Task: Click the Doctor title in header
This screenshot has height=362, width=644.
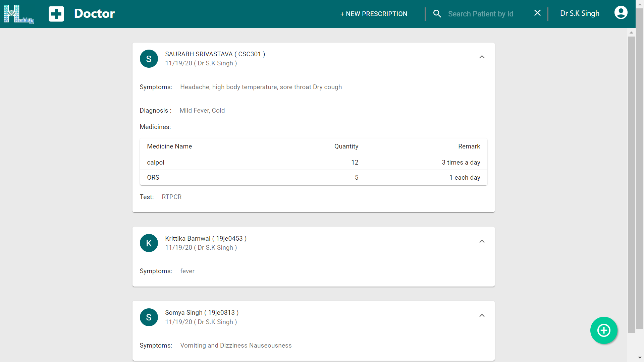Action: [94, 14]
